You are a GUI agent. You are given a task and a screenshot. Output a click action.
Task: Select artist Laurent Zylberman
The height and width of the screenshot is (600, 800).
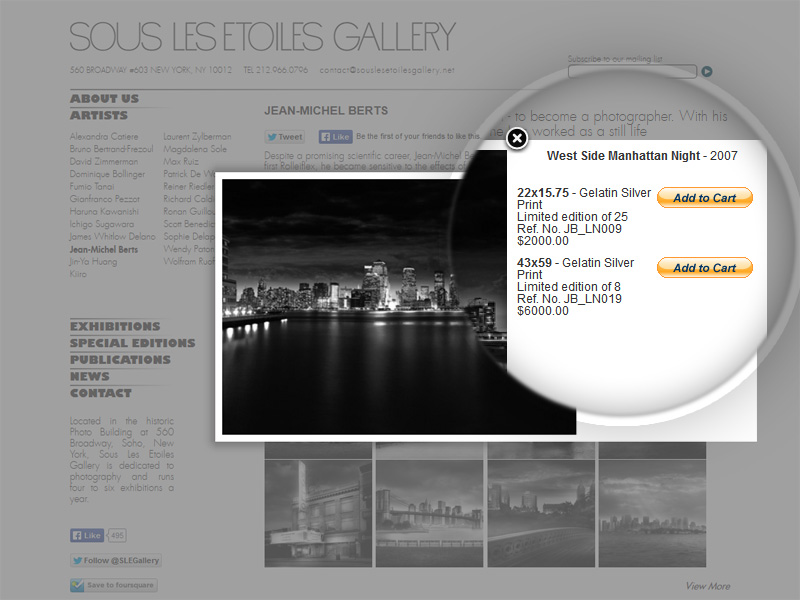[197, 137]
